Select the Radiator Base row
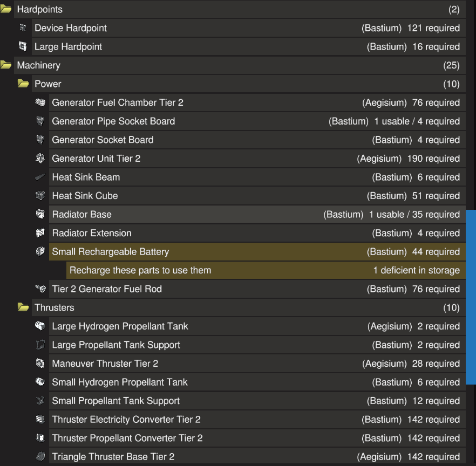This screenshot has height=466, width=476. click(216, 215)
